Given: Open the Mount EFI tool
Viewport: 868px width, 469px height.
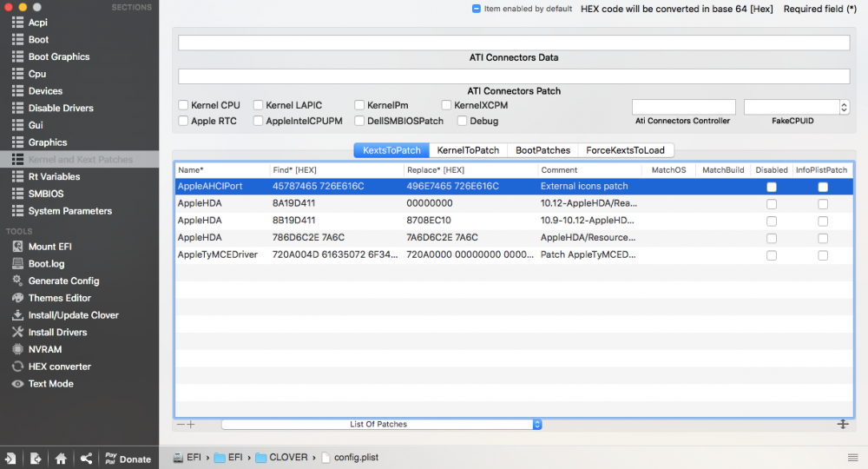Looking at the screenshot, I should (49, 247).
